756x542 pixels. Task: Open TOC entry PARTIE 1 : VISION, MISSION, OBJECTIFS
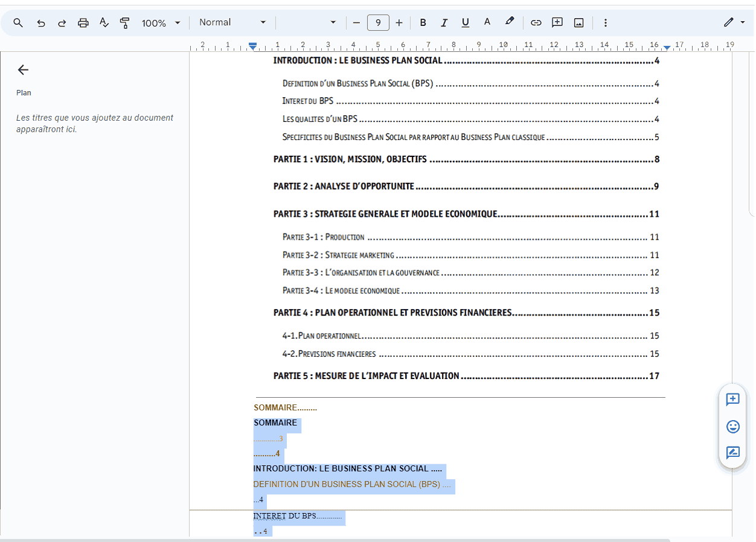pos(466,160)
